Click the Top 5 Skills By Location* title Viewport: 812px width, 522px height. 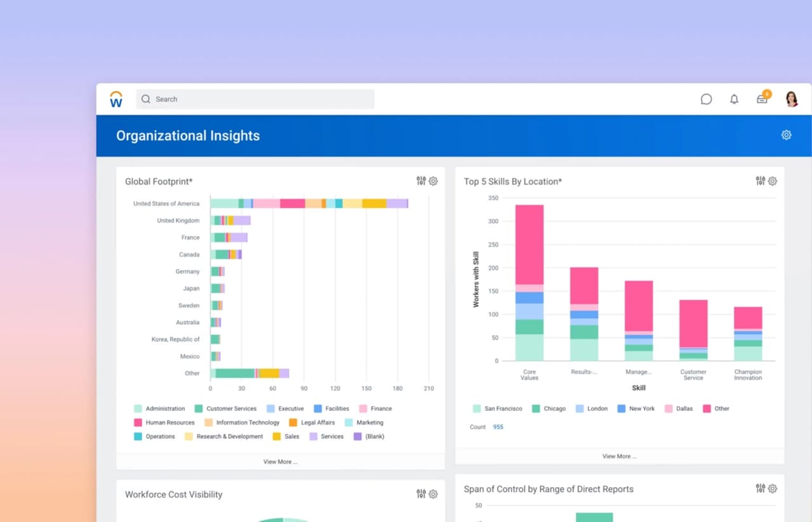(513, 181)
